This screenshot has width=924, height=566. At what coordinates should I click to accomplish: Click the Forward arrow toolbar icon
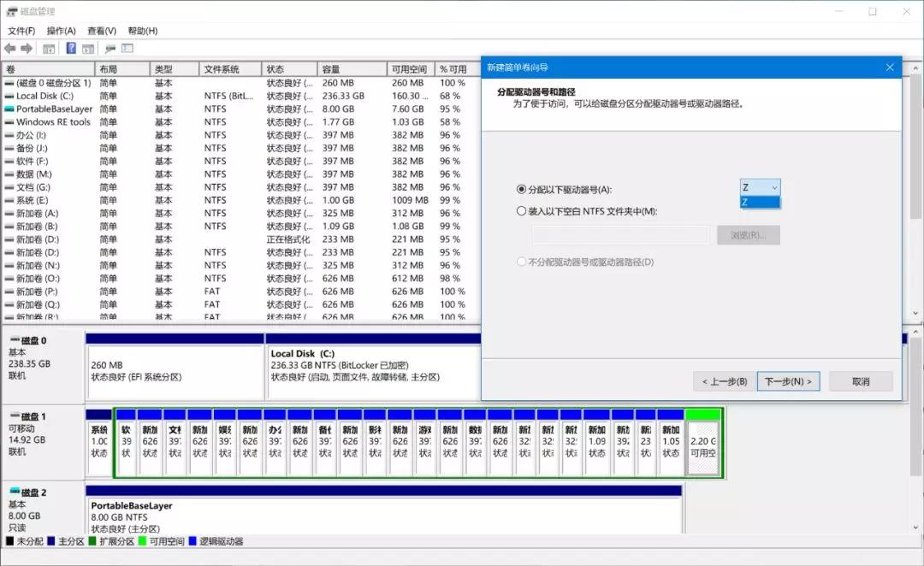(27, 49)
